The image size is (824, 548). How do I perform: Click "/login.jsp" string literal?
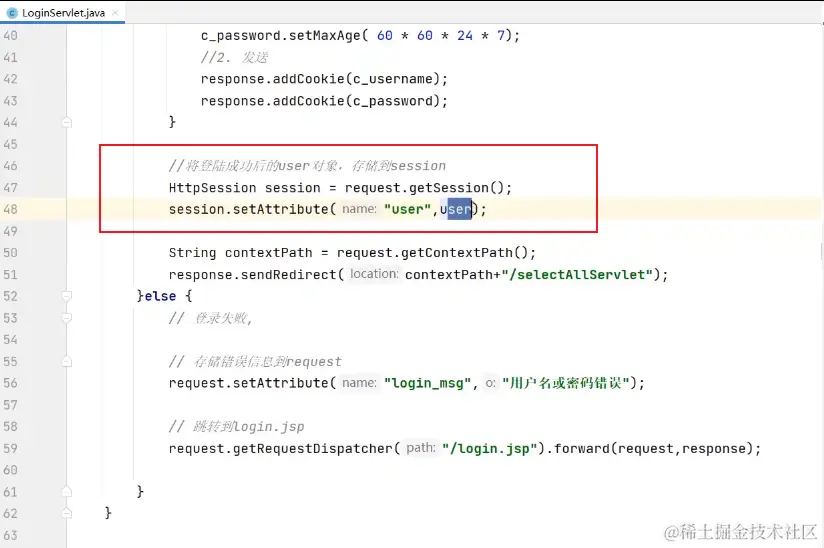tap(489, 448)
